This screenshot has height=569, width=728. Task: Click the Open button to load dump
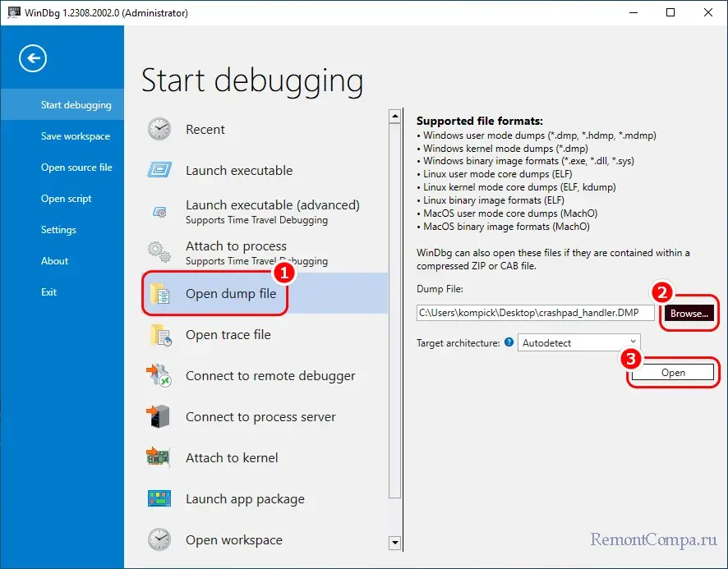pos(672,372)
